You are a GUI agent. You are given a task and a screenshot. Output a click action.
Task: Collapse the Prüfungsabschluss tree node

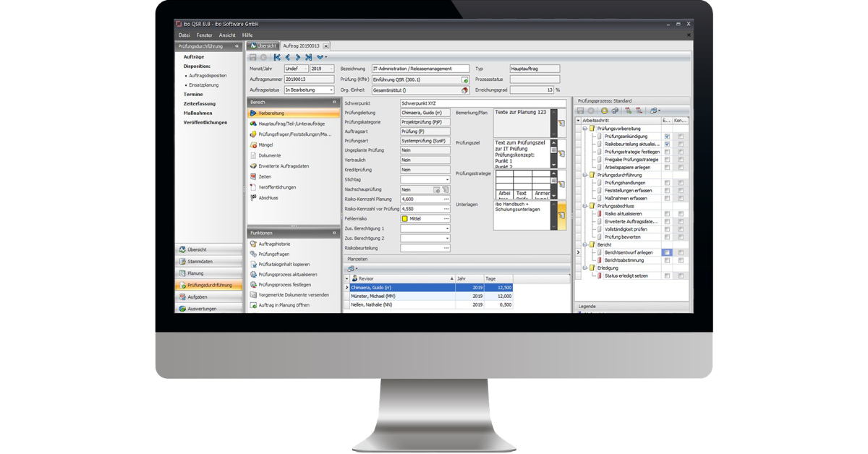584,206
